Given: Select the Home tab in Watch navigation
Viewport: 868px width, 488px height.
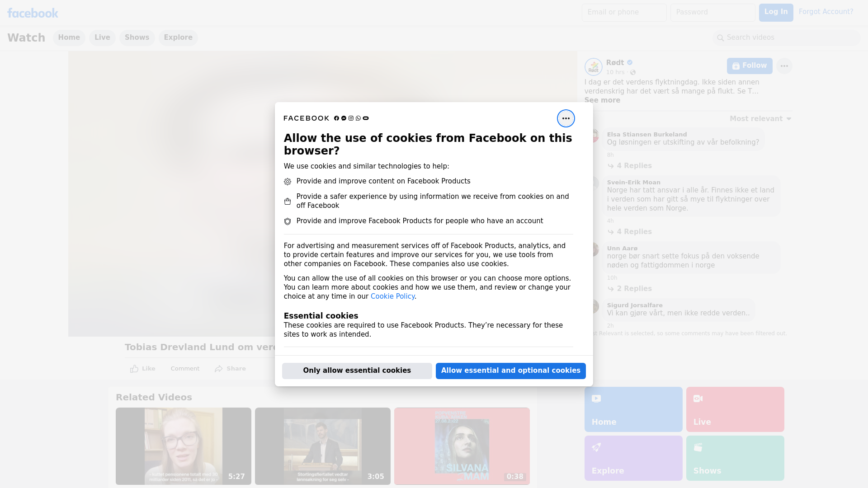Looking at the screenshot, I should coord(69,38).
